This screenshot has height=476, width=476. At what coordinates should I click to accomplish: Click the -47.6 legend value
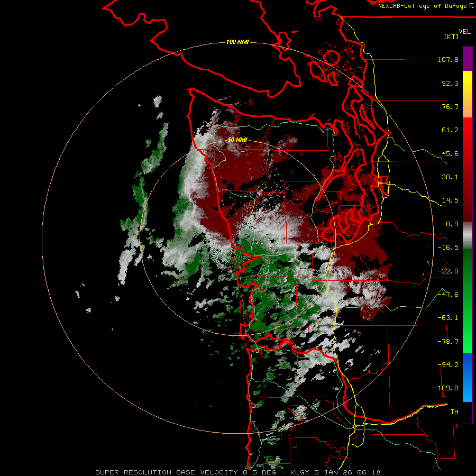tap(448, 295)
